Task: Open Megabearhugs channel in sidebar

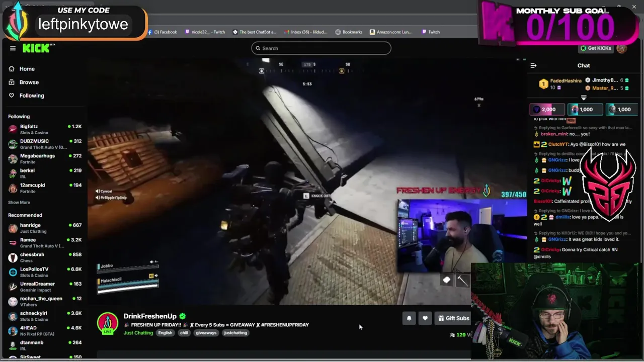Action: (x=45, y=158)
